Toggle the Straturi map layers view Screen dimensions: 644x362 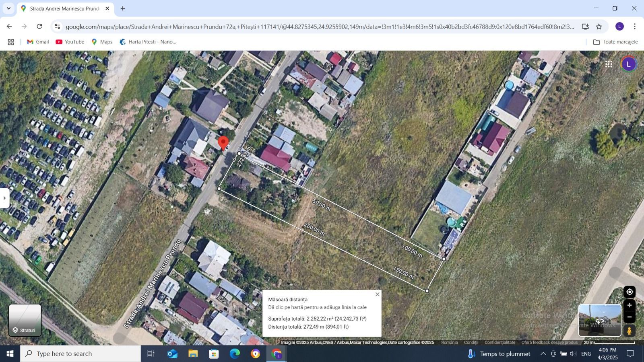[25, 320]
